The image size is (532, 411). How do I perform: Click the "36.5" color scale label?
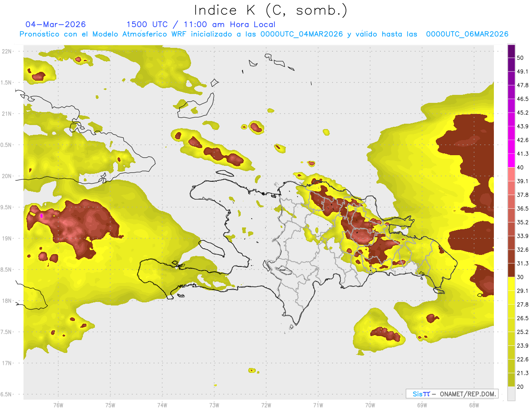coord(523,208)
